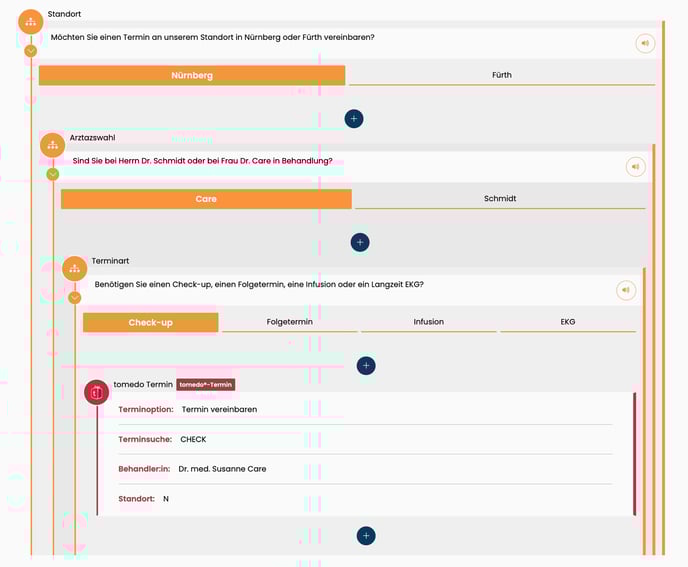Click the Terminart decision node icon
Image resolution: width=688 pixels, height=567 pixels.
[x=75, y=268]
